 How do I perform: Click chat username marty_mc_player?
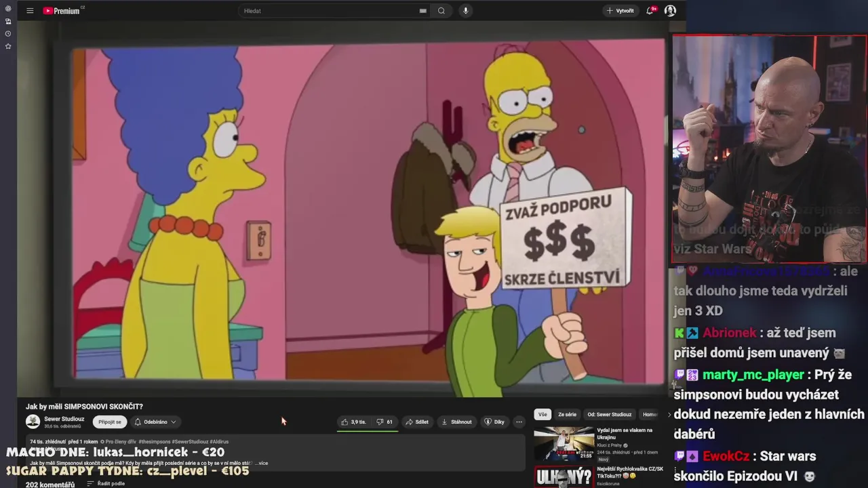[x=753, y=375]
